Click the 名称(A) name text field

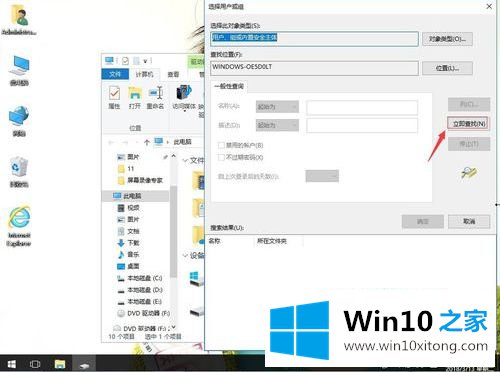(362, 107)
